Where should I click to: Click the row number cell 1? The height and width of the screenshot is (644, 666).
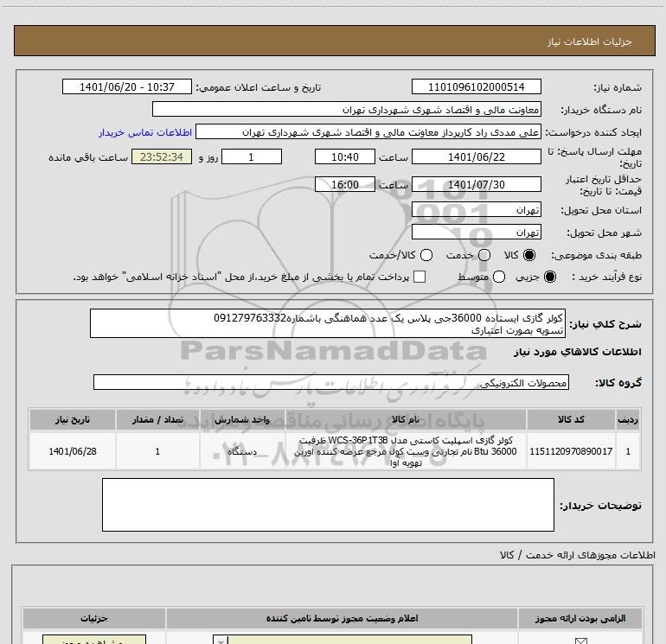coord(628,451)
